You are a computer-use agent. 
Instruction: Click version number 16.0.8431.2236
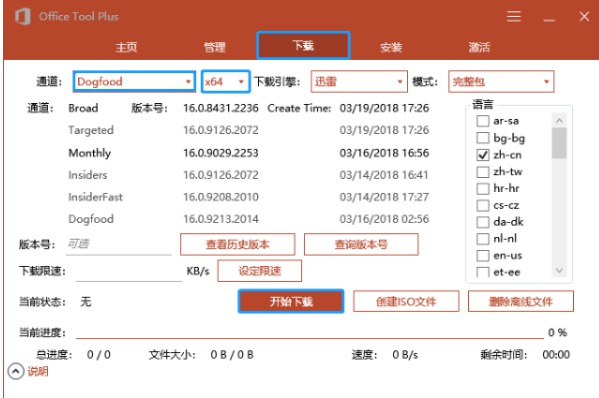[x=221, y=108]
